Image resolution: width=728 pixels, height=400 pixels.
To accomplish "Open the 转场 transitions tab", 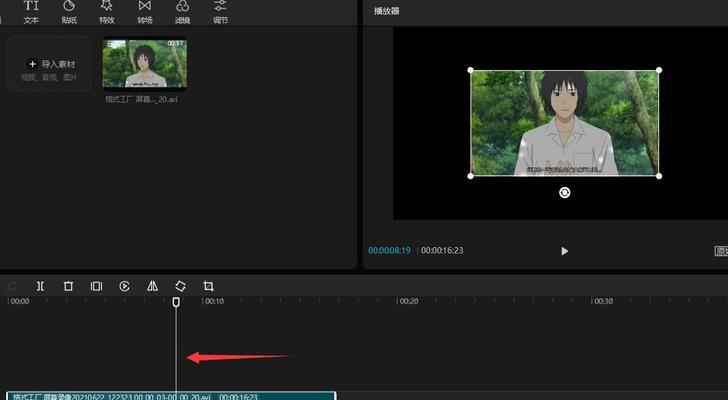I will pos(145,12).
